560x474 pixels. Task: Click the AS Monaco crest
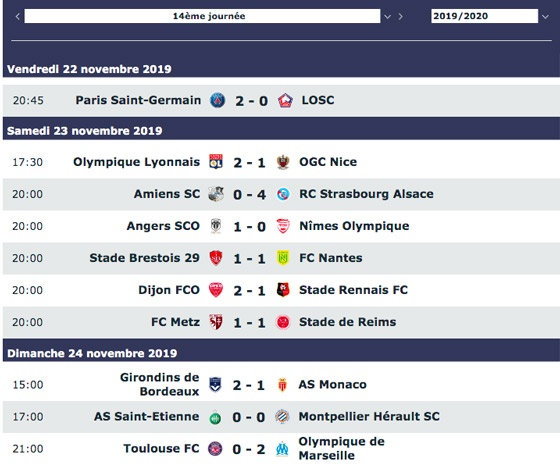click(282, 385)
